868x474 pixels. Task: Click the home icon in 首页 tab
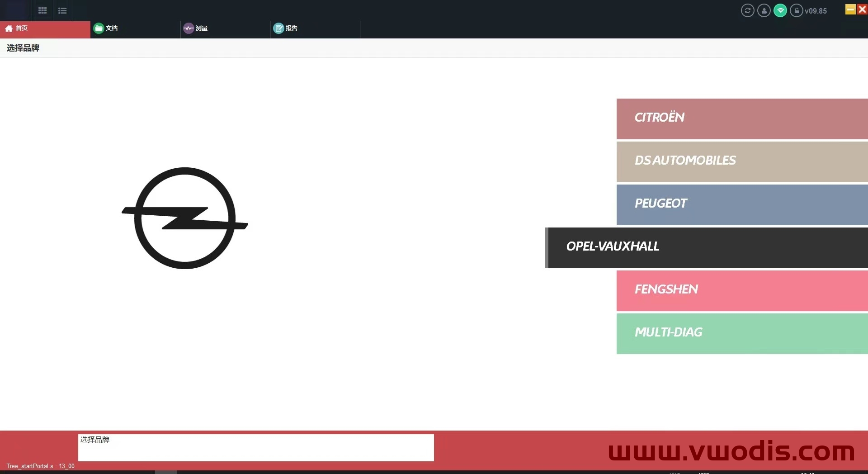click(9, 28)
